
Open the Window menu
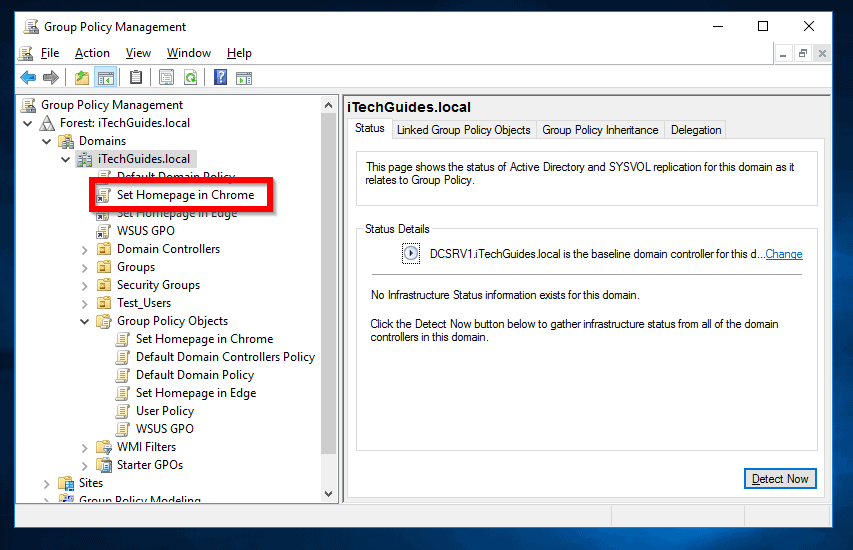pos(189,53)
